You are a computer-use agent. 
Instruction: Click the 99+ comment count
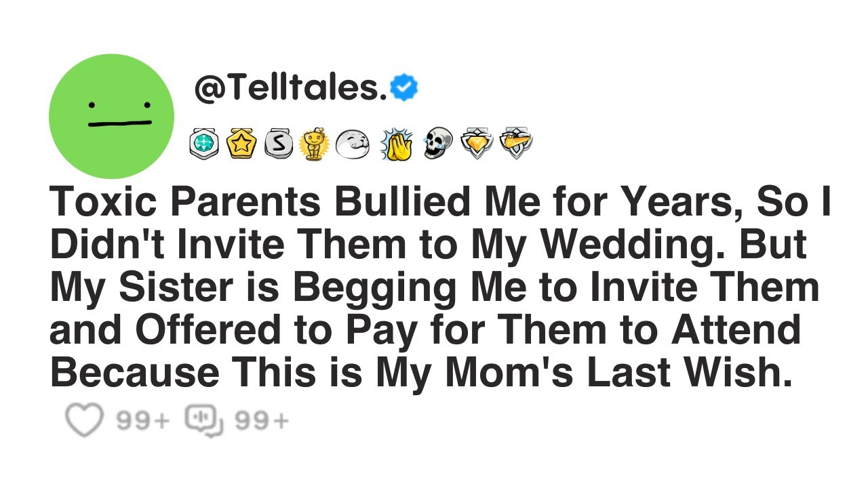262,422
